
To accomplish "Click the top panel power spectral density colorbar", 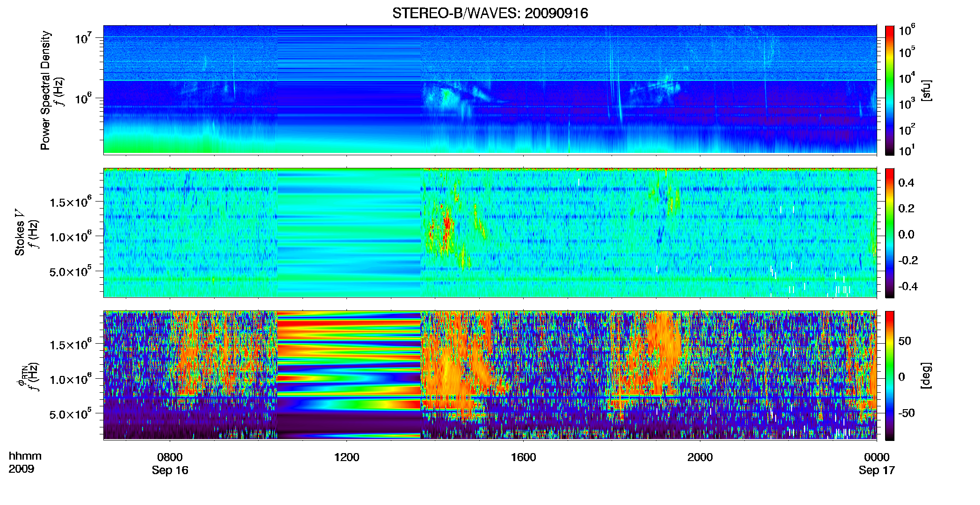I will click(890, 90).
